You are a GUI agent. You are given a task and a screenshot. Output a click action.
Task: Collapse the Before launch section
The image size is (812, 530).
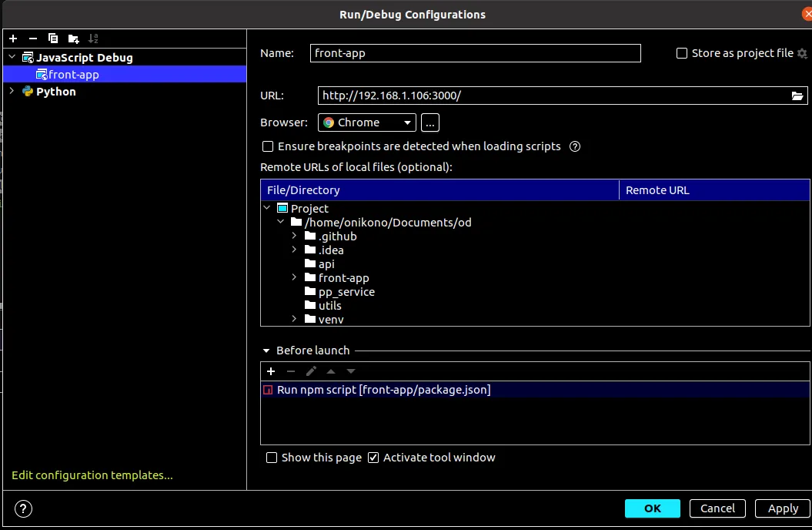[266, 351]
